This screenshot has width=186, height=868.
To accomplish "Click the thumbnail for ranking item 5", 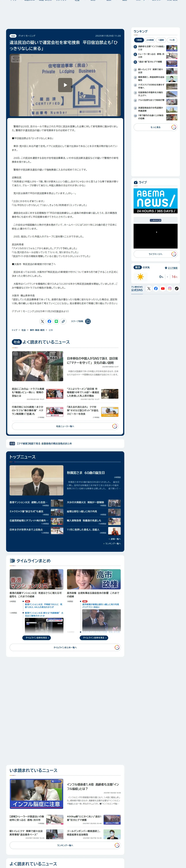I will coord(172,79).
